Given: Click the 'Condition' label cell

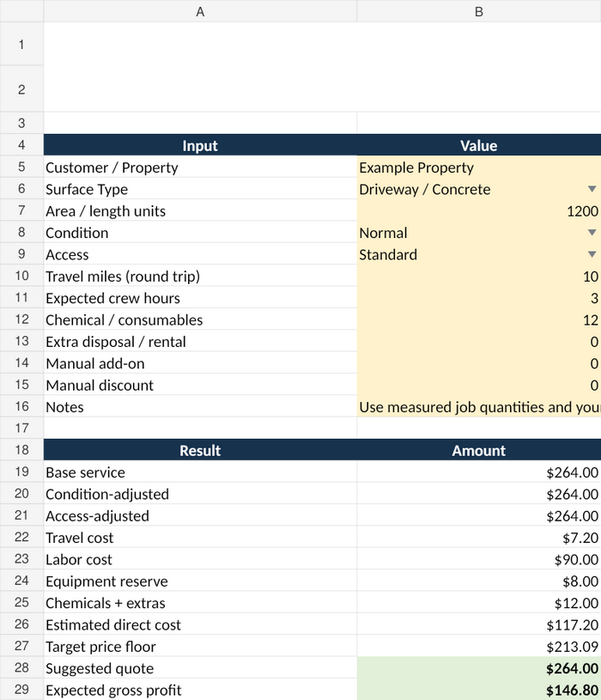Looking at the screenshot, I should point(200,233).
